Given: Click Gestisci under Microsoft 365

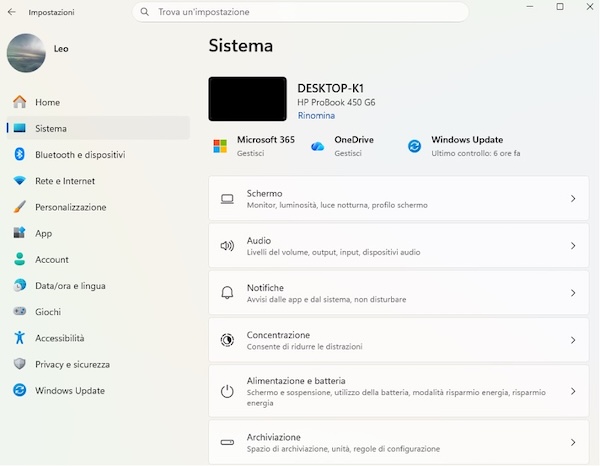Looking at the screenshot, I should tap(250, 153).
